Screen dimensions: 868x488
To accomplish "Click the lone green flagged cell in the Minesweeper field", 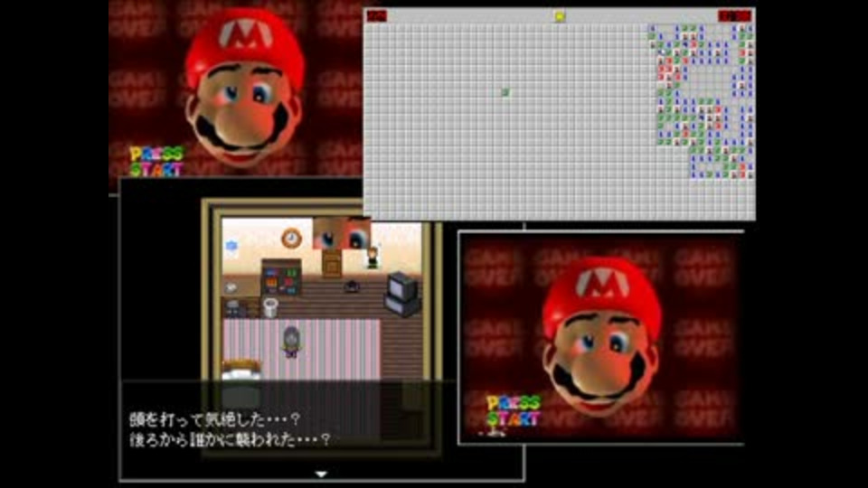I will [505, 92].
